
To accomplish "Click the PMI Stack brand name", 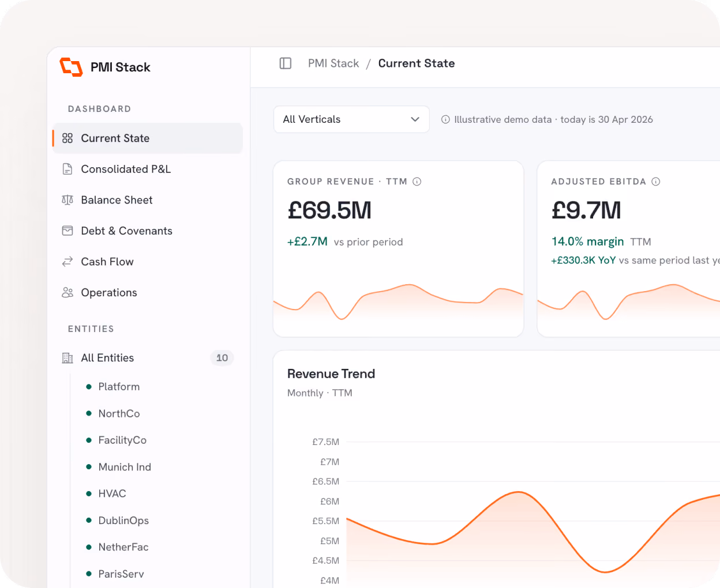I will tap(121, 67).
